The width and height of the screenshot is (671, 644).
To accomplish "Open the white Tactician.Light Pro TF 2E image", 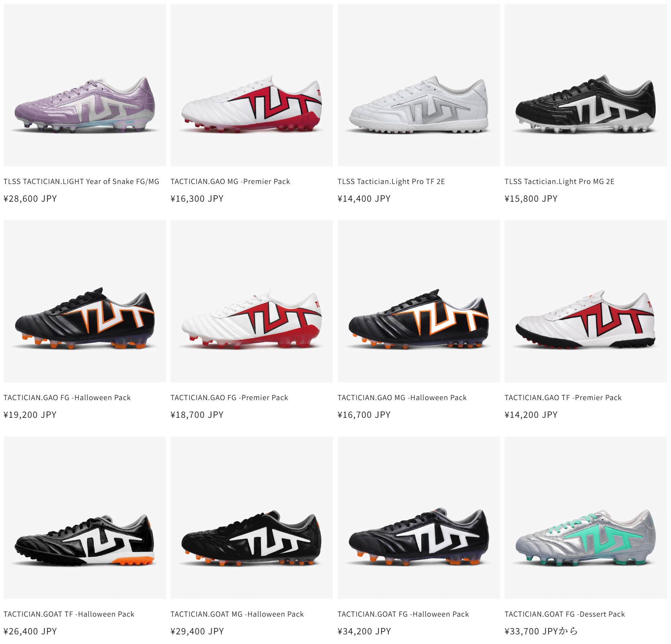I will (419, 85).
